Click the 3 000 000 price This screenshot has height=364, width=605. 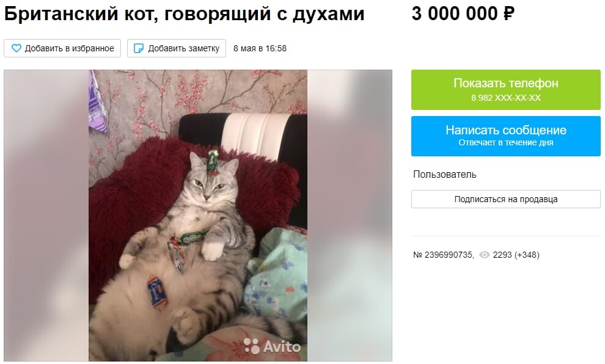(463, 14)
